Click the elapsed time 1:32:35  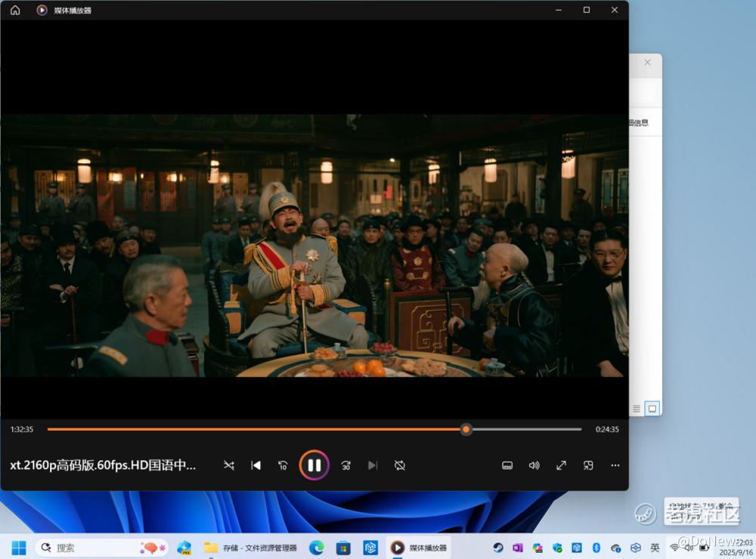pos(22,429)
